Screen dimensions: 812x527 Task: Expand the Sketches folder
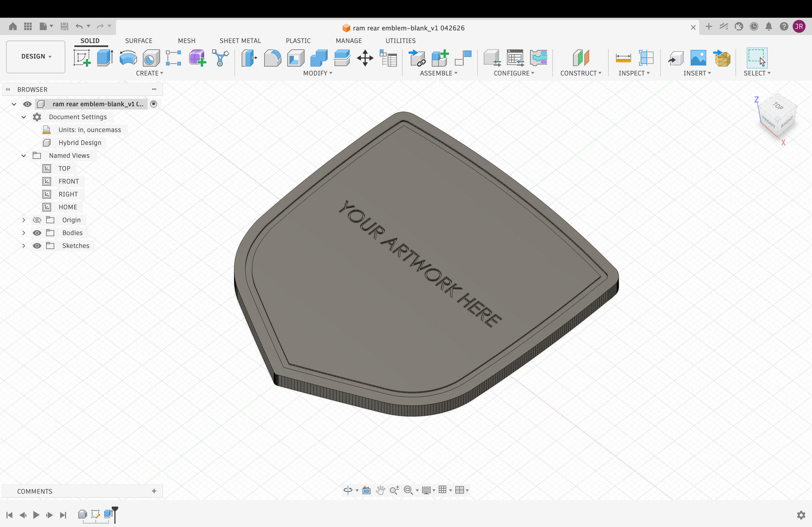tap(23, 246)
